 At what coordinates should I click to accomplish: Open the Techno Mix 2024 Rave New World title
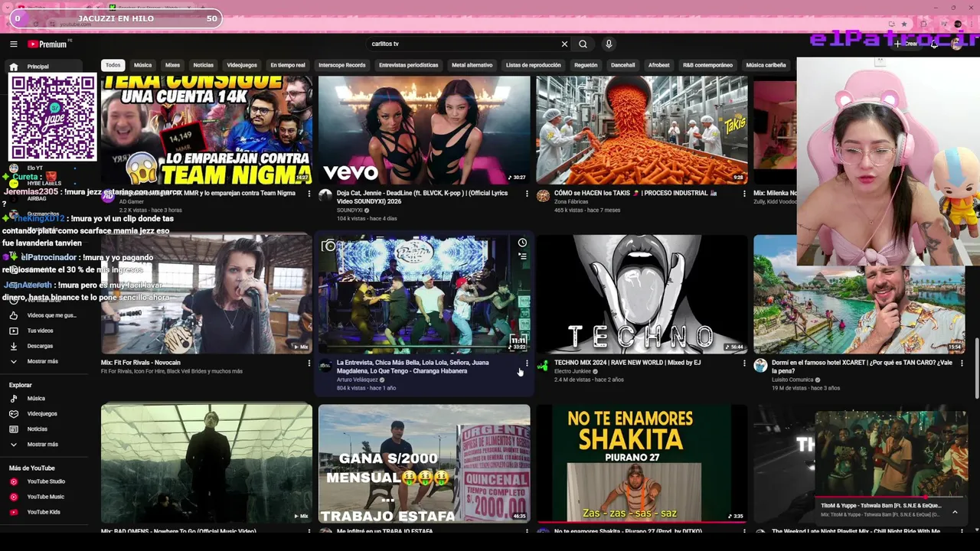click(x=627, y=363)
